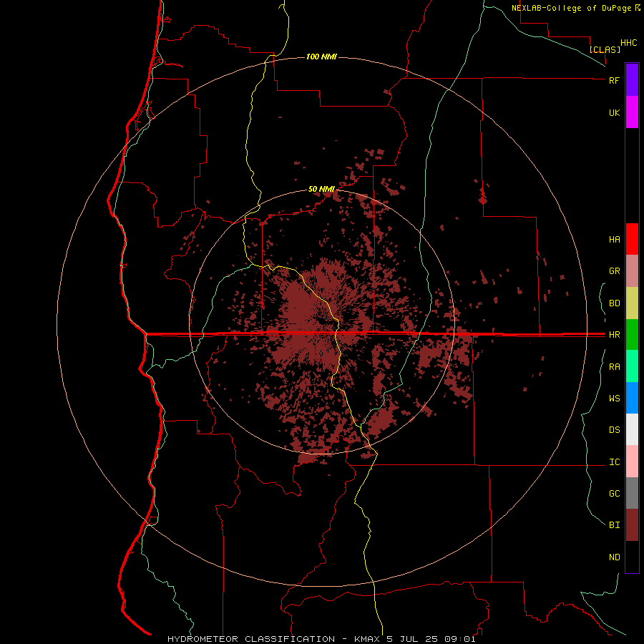Screen dimensions: 644x644
Task: Click the gray GC legend swatch
Action: pos(632,493)
